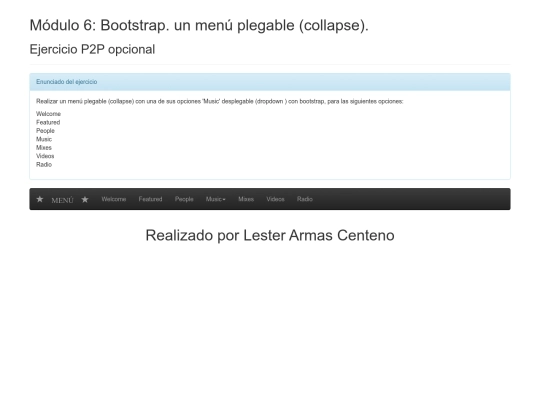Click the 'Ejercicio P2P opcional' subtitle
540x405 pixels.
92,50
